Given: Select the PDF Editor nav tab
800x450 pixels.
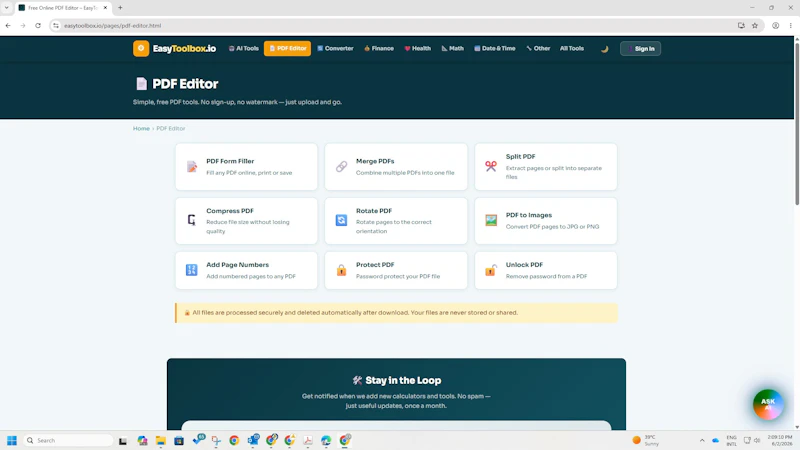Looking at the screenshot, I should (x=287, y=48).
